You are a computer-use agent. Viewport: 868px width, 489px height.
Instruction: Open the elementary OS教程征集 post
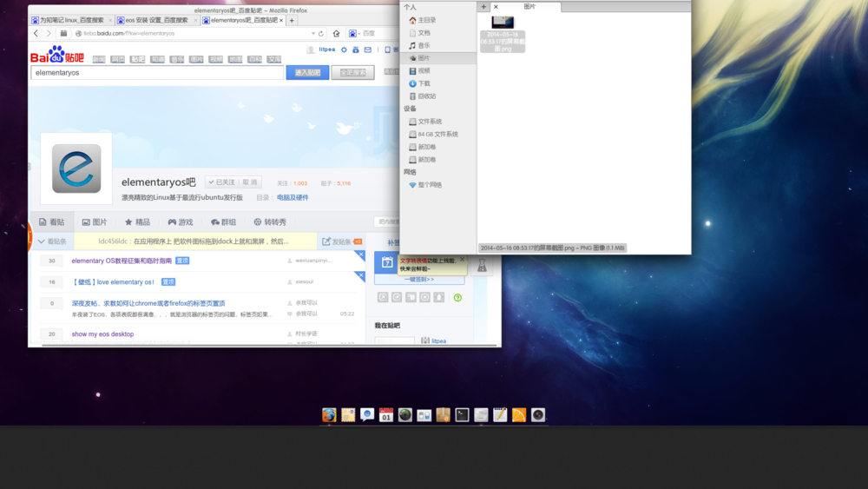click(122, 261)
